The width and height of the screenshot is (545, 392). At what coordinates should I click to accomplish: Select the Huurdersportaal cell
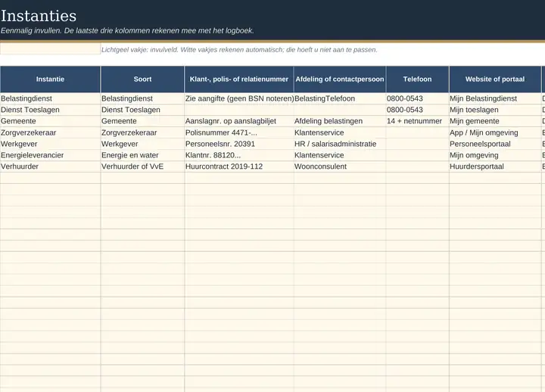495,166
